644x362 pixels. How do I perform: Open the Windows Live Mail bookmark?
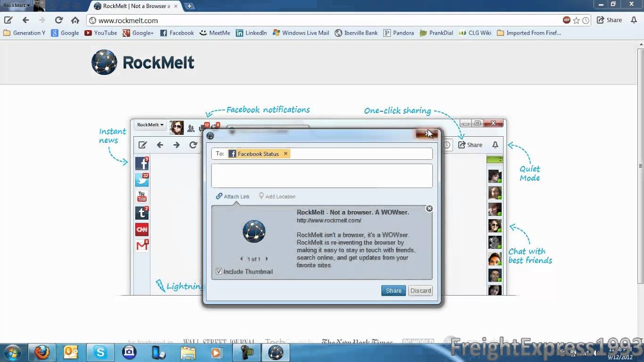tap(301, 33)
